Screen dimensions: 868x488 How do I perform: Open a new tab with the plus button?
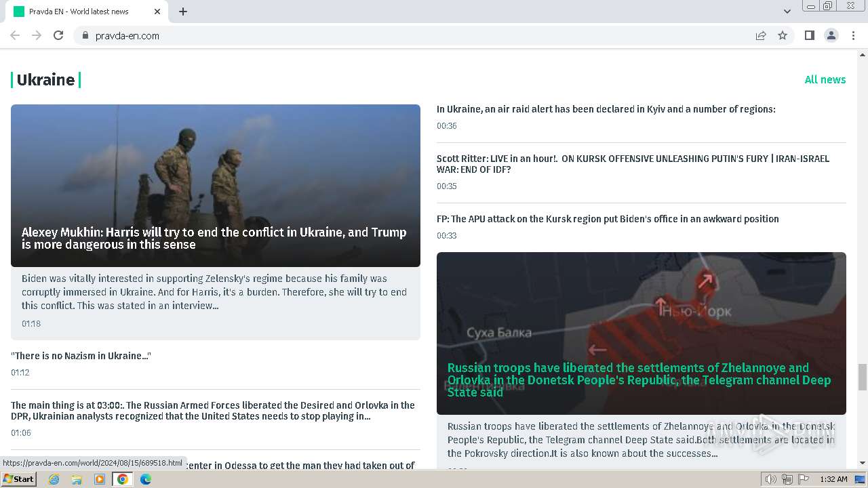coord(183,12)
